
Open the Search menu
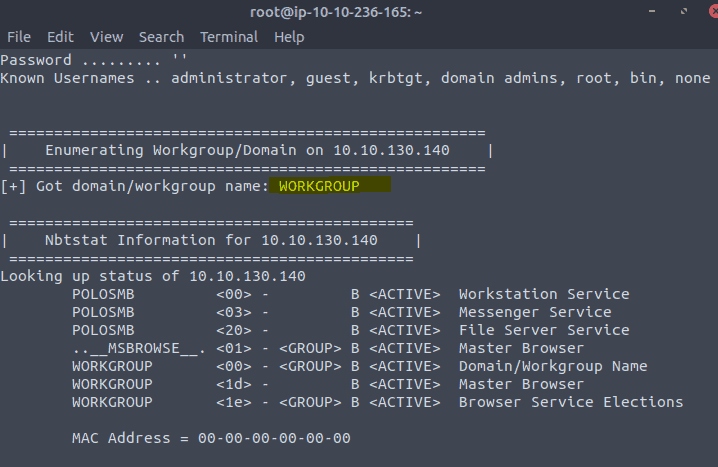tap(161, 37)
